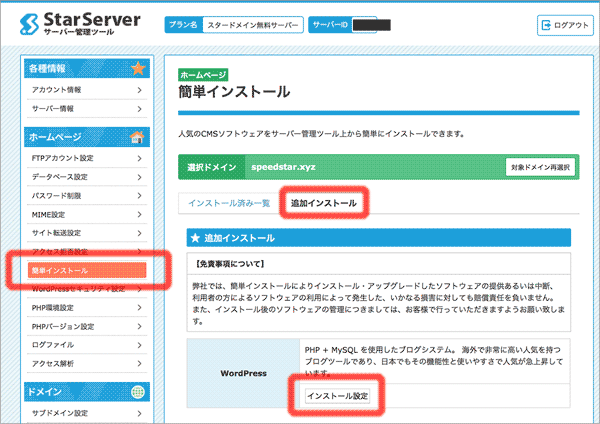This screenshot has height=424, width=600.
Task: Click the サーバーID label
Action: (x=330, y=25)
